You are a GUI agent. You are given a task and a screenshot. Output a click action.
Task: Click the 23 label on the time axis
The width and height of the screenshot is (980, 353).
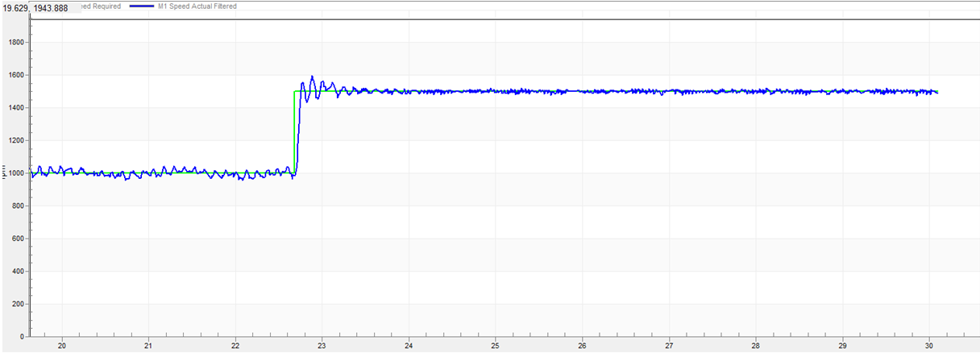pyautogui.click(x=322, y=345)
